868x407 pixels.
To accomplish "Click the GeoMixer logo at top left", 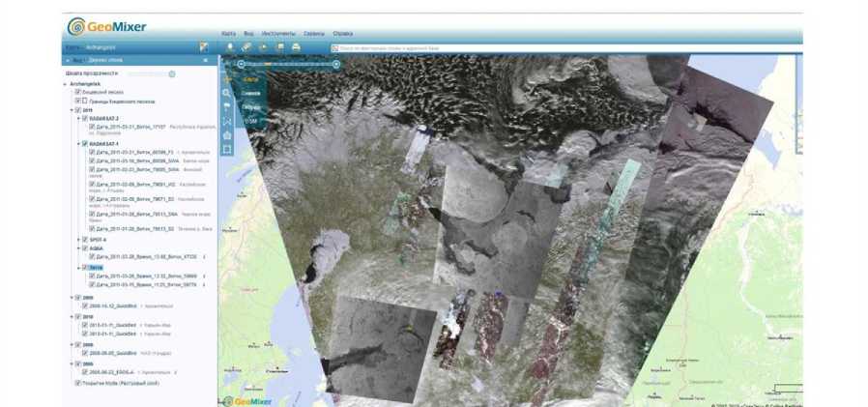I will point(107,26).
